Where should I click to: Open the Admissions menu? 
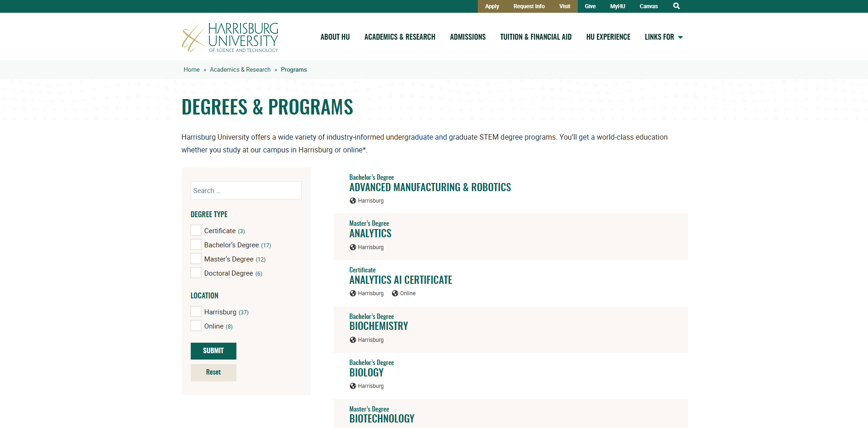tap(468, 37)
